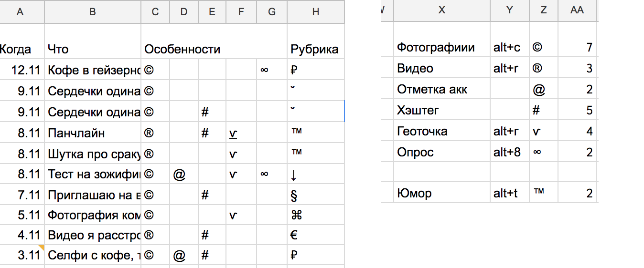
Task: Select the AA column header
Action: point(577,10)
